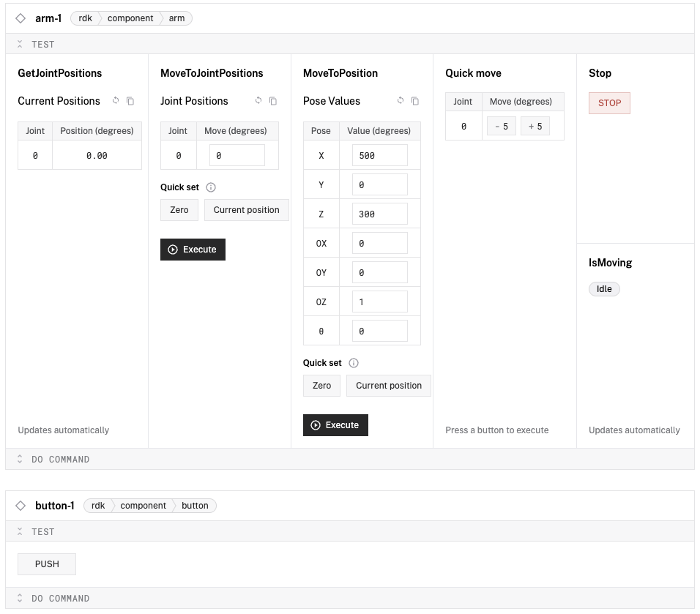The image size is (700, 614).
Task: Click refresh icon beside Joint Positions
Action: pos(258,101)
